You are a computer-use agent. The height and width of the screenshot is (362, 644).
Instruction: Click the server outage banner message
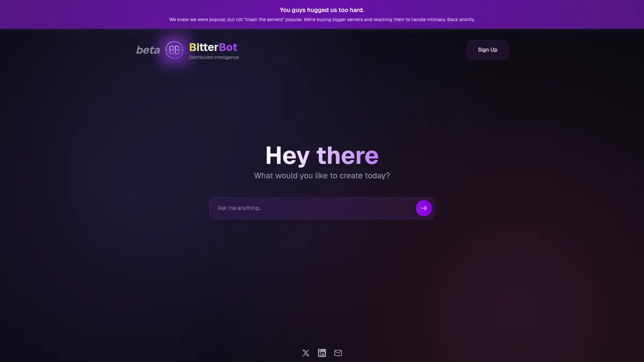click(322, 19)
